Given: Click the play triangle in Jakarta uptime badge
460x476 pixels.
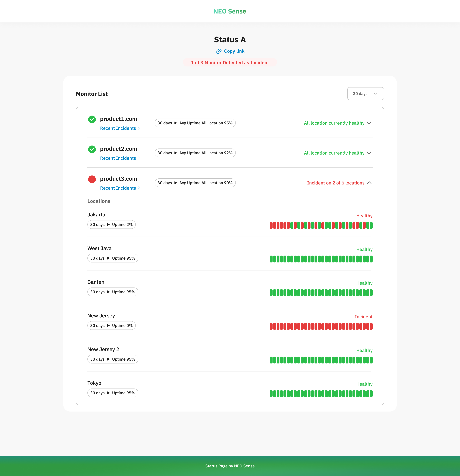Looking at the screenshot, I should (x=108, y=224).
